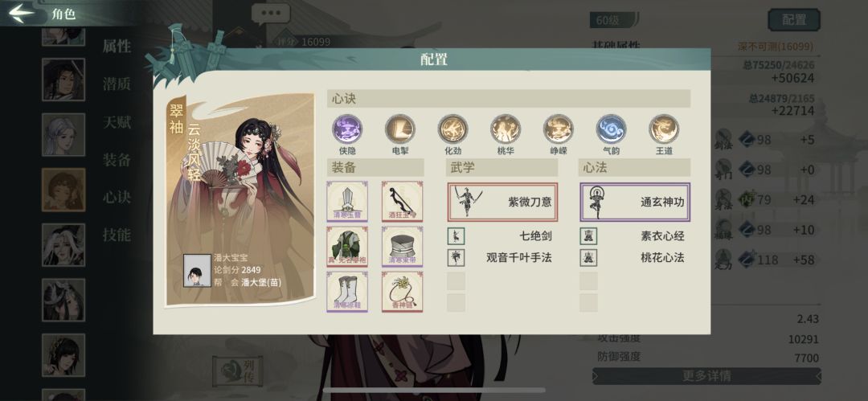The height and width of the screenshot is (401, 868).
Task: Tap the back arrow next to 角色
Action: tap(22, 14)
